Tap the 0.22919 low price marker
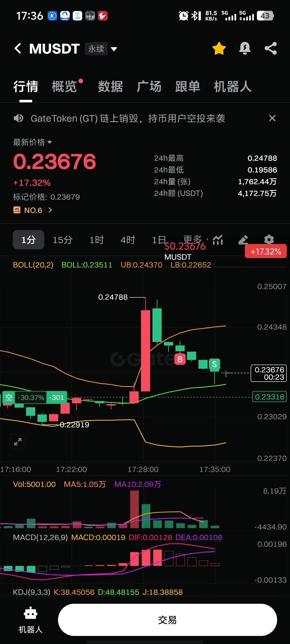Viewport: 290px width, 644px height. 75,425
